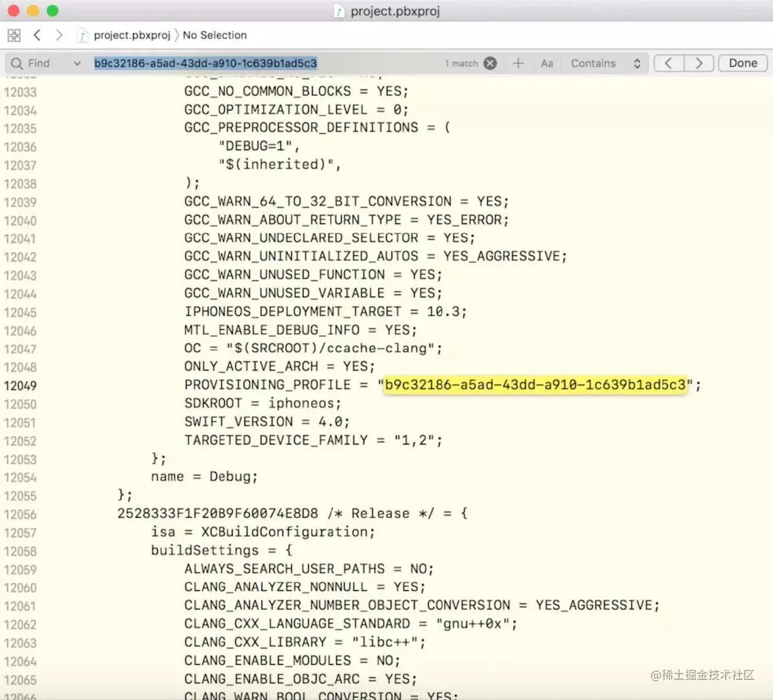Click the GCC_OPTIMIZATION_LEVEL = 0 line
Image resolution: width=773 pixels, height=700 pixels.
click(296, 110)
